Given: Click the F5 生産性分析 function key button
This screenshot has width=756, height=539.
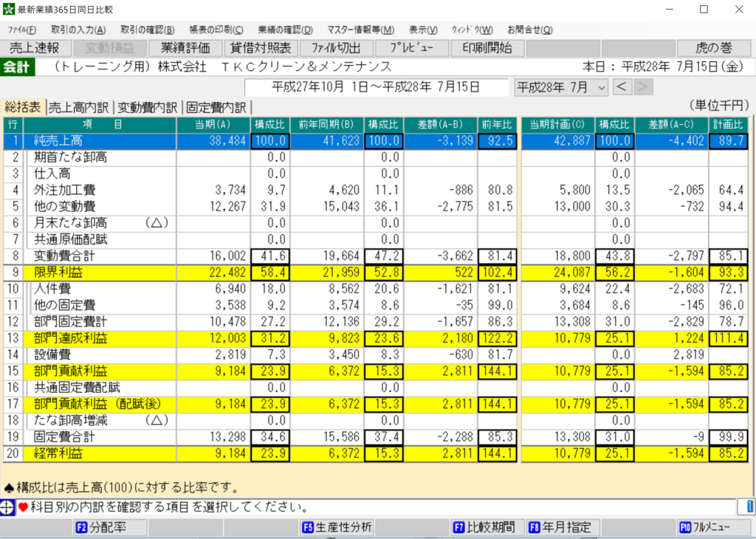Looking at the screenshot, I should click(x=337, y=527).
